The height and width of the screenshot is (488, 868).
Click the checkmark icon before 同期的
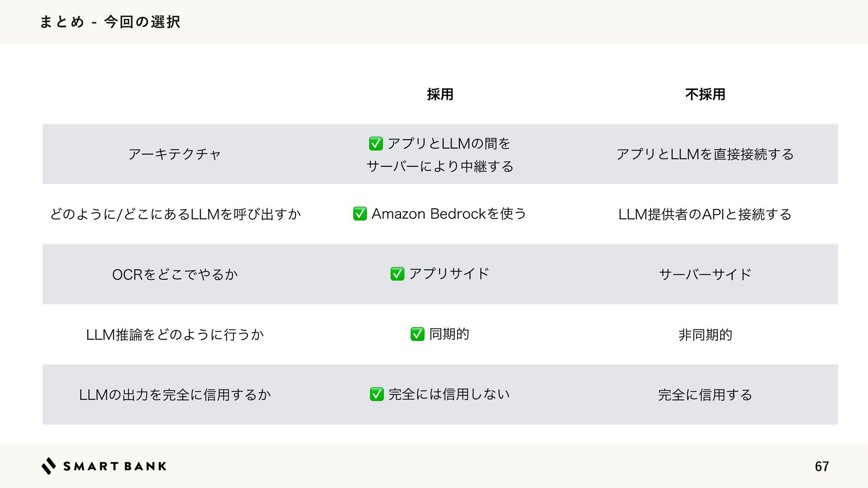[417, 334]
